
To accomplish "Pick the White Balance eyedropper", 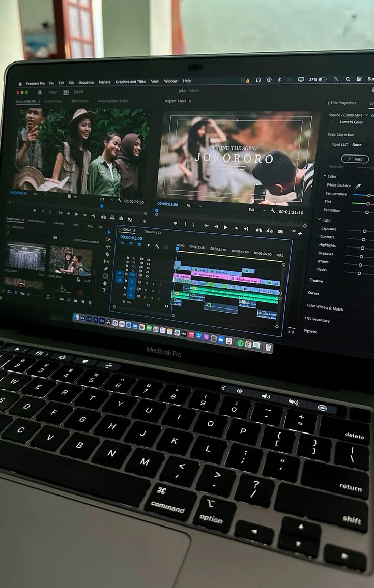I will [358, 186].
